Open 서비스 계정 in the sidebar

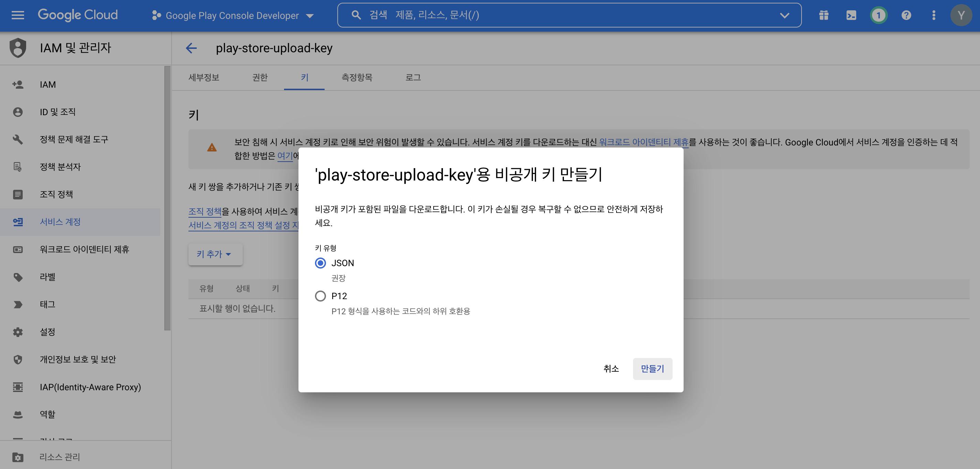tap(80, 222)
